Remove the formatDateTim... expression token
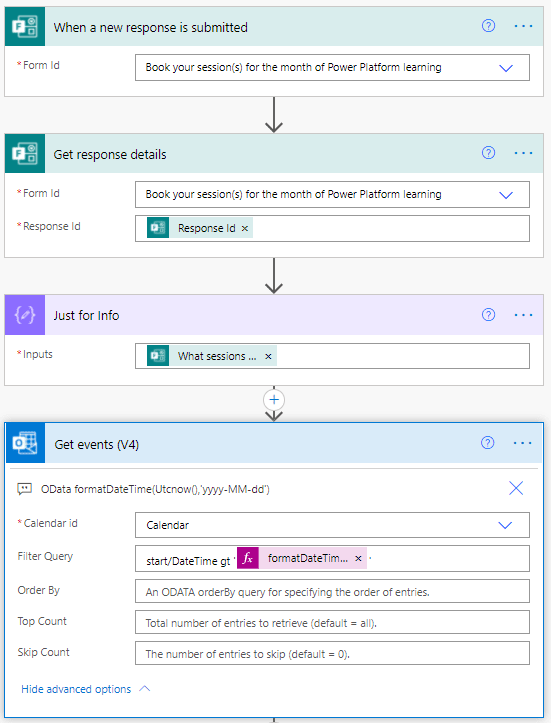This screenshot has height=723, width=551. click(x=358, y=558)
